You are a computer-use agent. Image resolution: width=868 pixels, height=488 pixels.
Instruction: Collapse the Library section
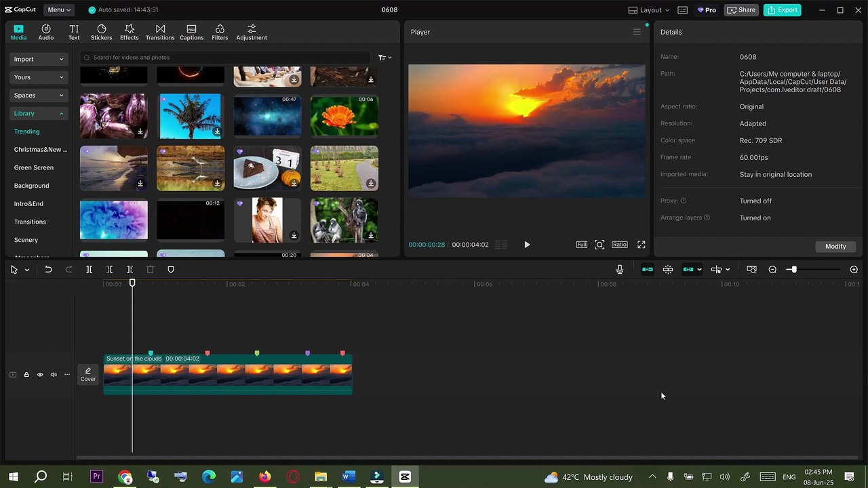pos(39,113)
